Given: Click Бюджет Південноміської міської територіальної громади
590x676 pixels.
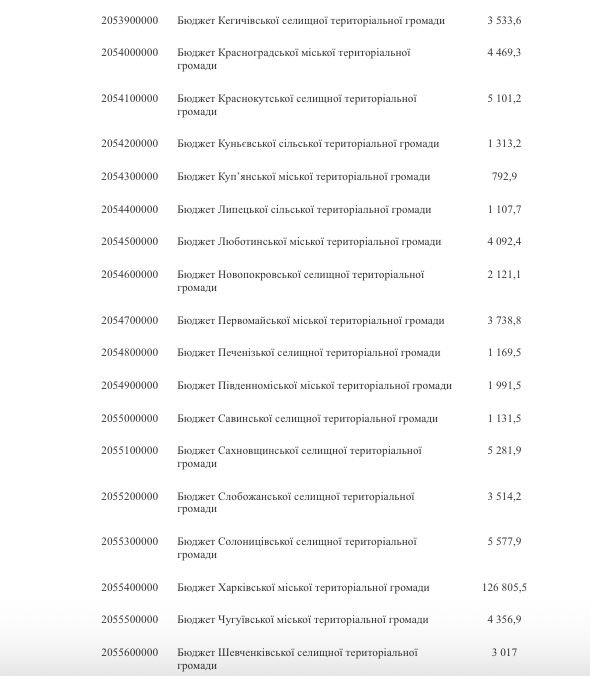Looking at the screenshot, I should click(314, 385).
